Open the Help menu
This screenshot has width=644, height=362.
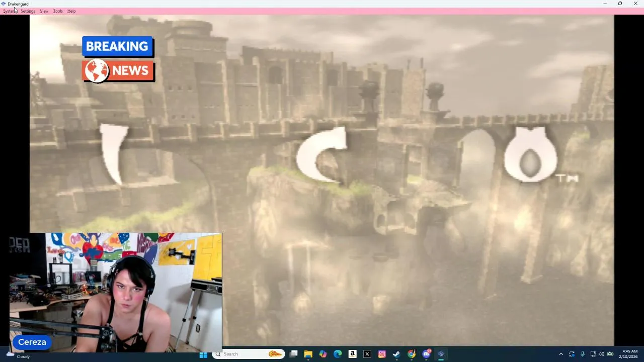pos(71,11)
